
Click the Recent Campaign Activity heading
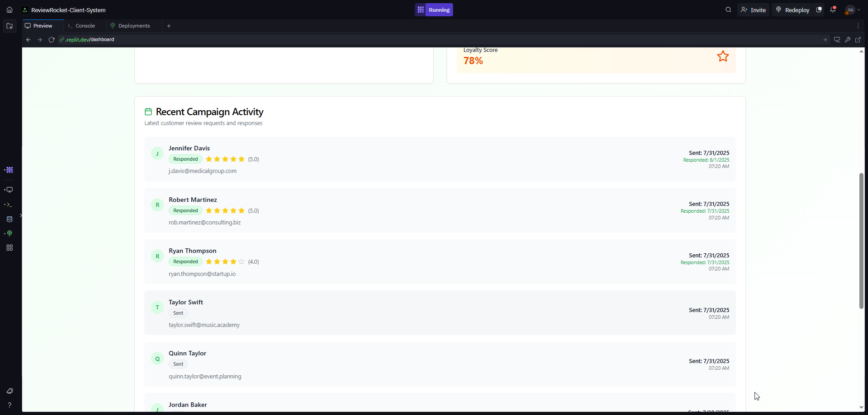point(209,112)
